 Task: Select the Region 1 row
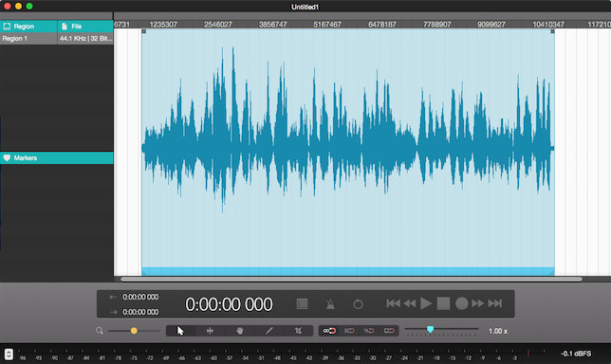(x=57, y=39)
